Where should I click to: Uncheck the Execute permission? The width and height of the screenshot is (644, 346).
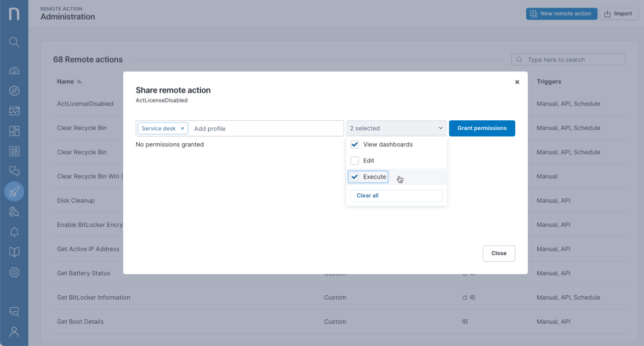pyautogui.click(x=354, y=177)
